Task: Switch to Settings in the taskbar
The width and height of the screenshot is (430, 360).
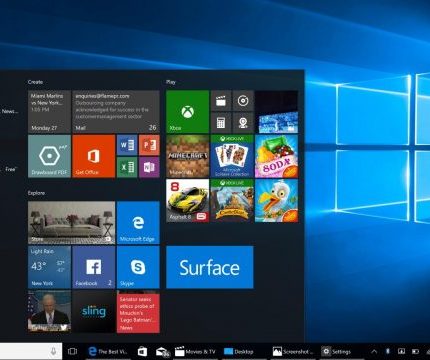Action: [336, 351]
